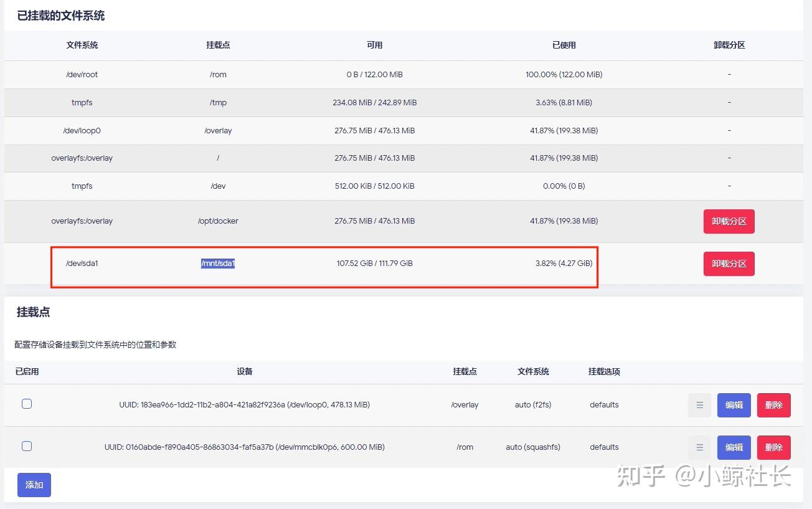Unmount the /opt/docker partition
This screenshot has height=509, width=812.
tap(729, 221)
